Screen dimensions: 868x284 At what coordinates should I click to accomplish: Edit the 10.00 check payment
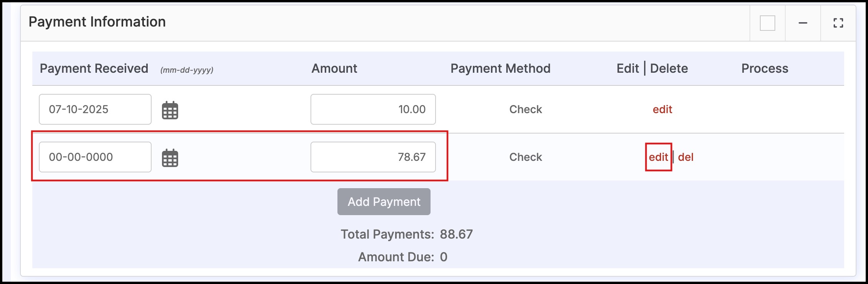point(662,109)
